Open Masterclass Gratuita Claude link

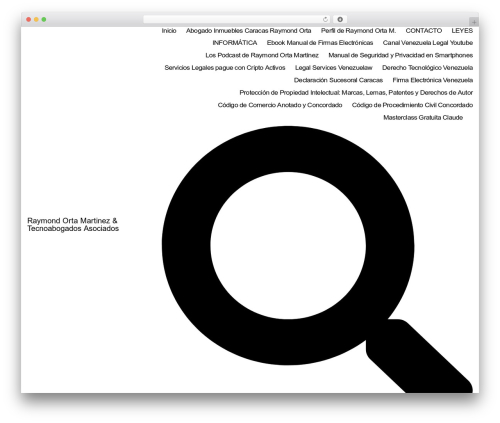pyautogui.click(x=423, y=117)
